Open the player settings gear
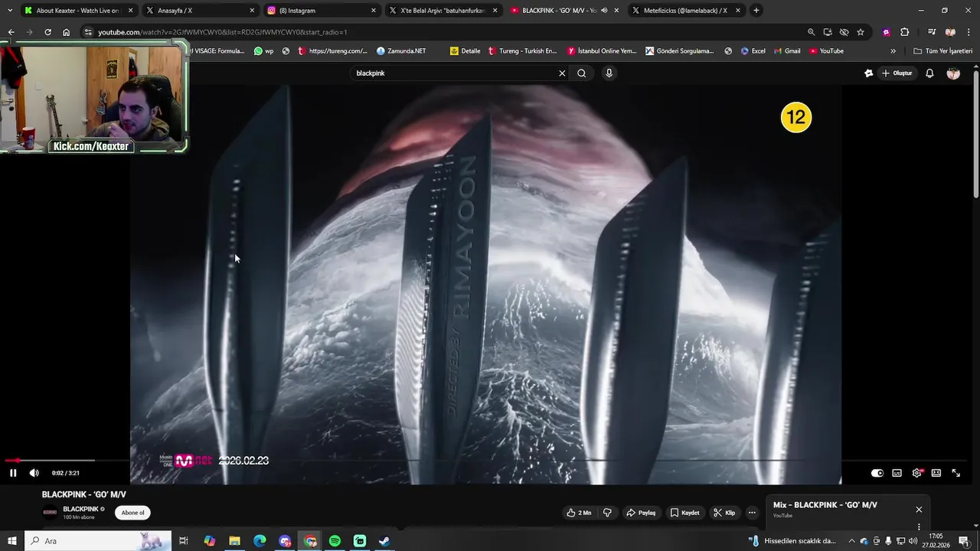The image size is (980, 551). click(916, 473)
